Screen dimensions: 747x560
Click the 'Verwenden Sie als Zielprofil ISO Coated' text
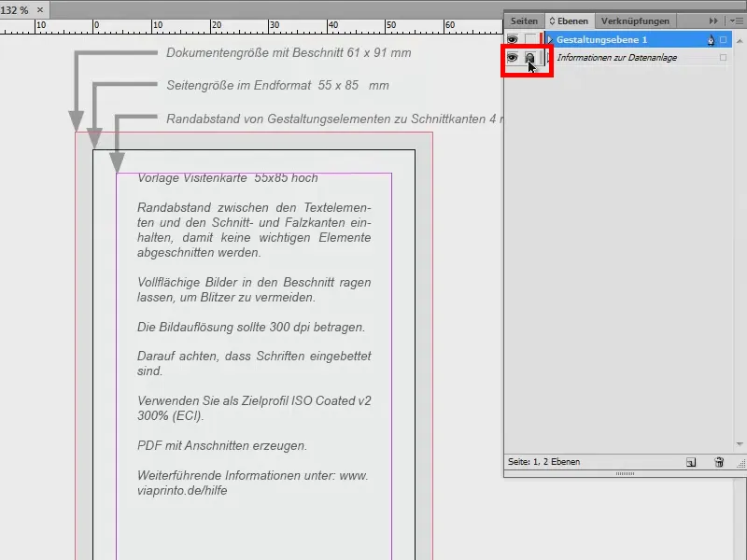click(x=254, y=408)
